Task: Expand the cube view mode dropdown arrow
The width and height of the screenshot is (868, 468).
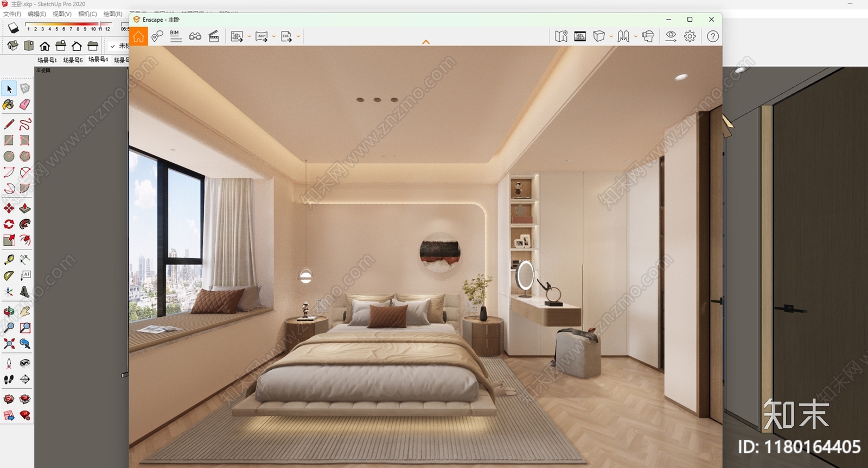Action: pos(611,37)
